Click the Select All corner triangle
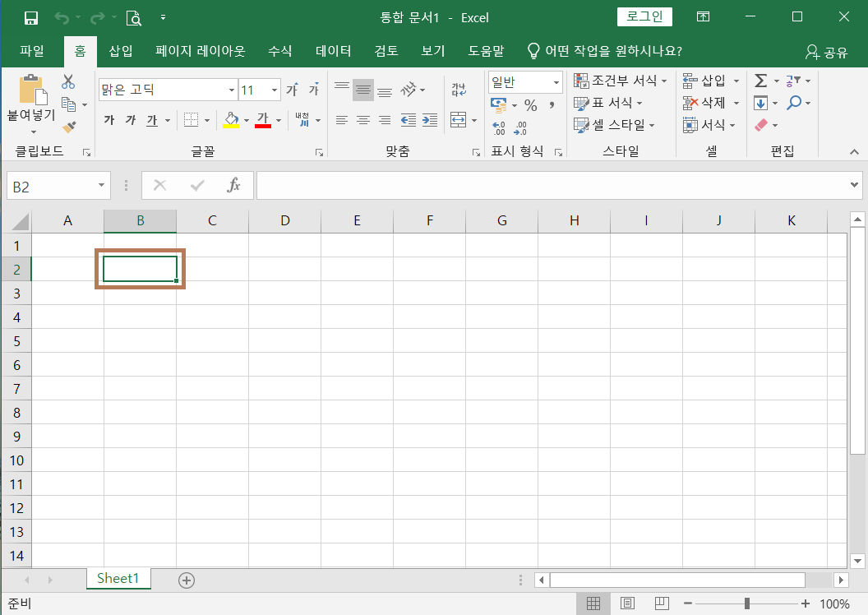This screenshot has height=615, width=868. coord(20,221)
